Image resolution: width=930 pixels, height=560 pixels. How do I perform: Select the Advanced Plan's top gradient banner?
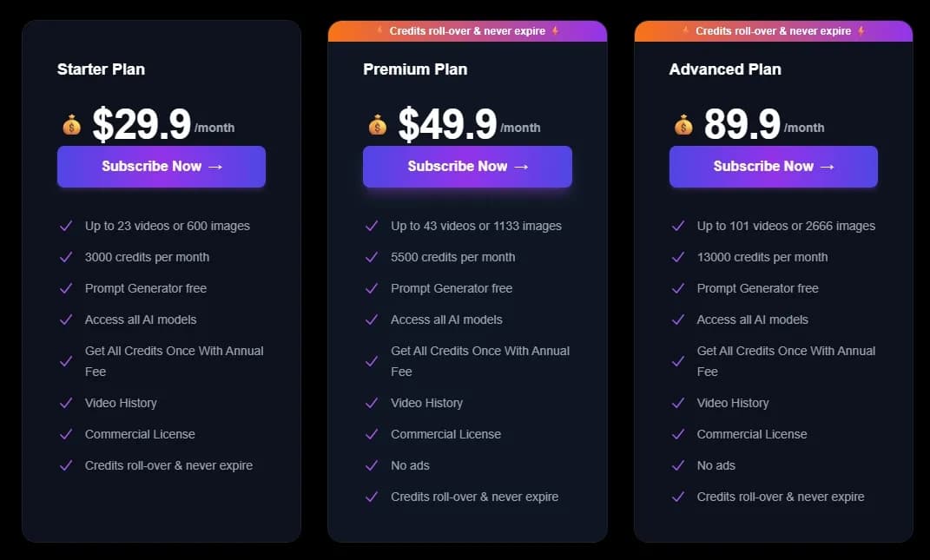click(x=773, y=31)
